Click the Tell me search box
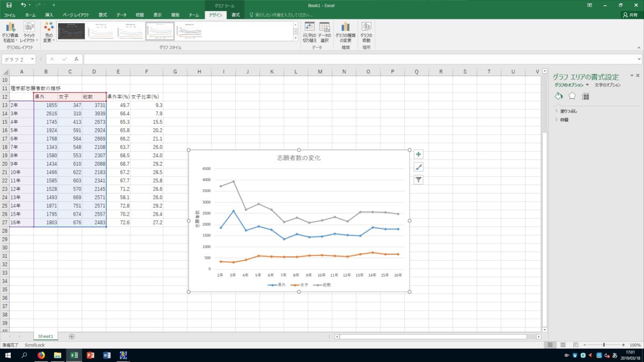This screenshot has width=644, height=362. click(281, 15)
